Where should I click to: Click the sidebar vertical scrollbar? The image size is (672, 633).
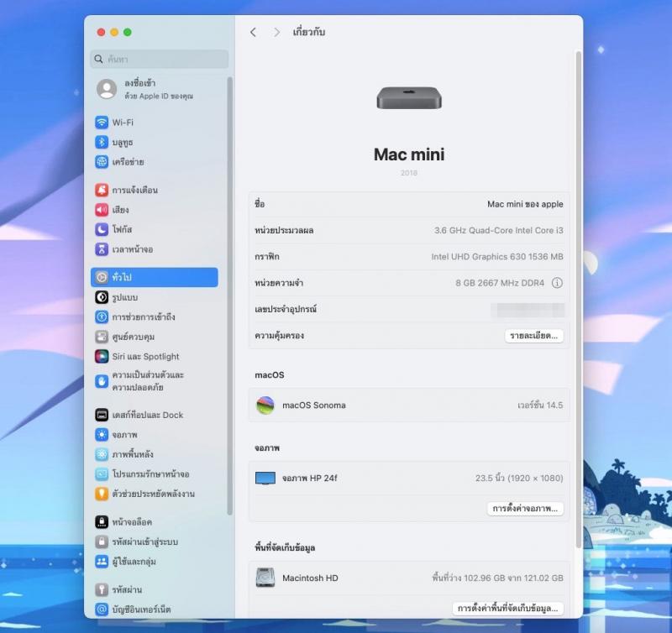pyautogui.click(x=229, y=296)
